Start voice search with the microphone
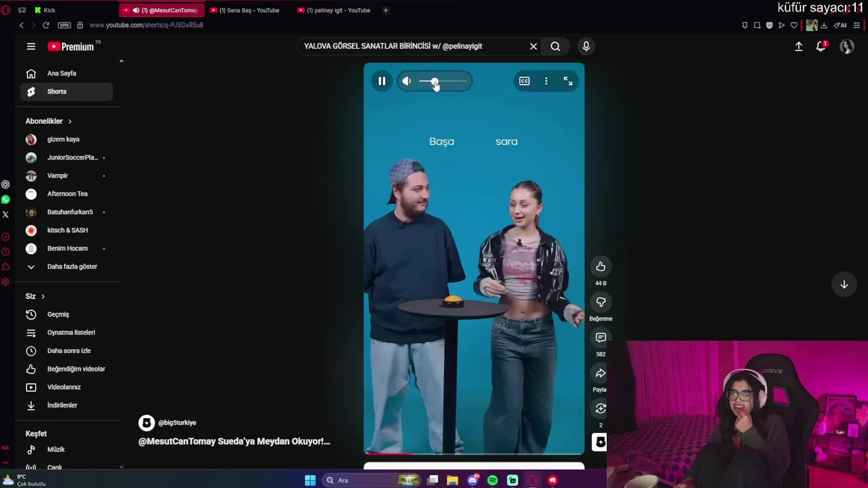 pos(587,46)
